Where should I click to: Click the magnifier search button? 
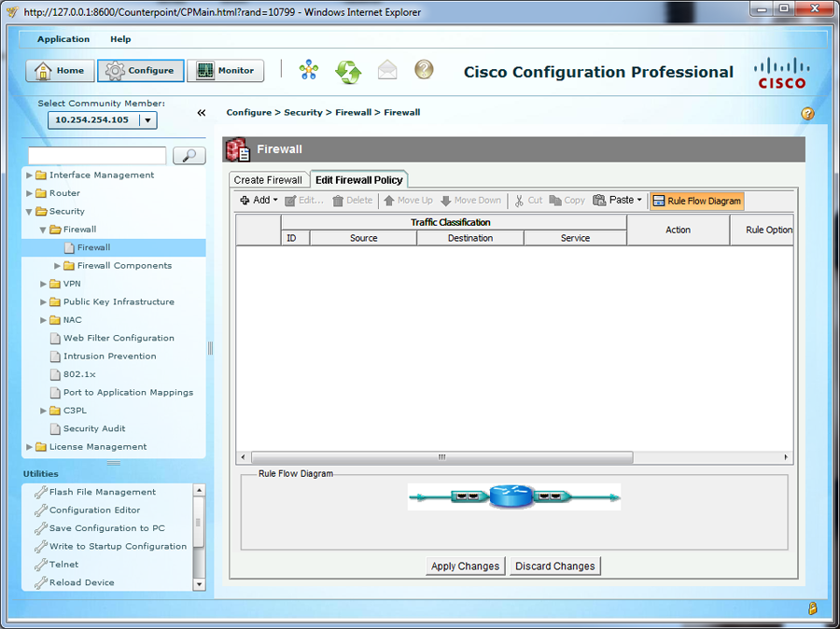[x=189, y=155]
